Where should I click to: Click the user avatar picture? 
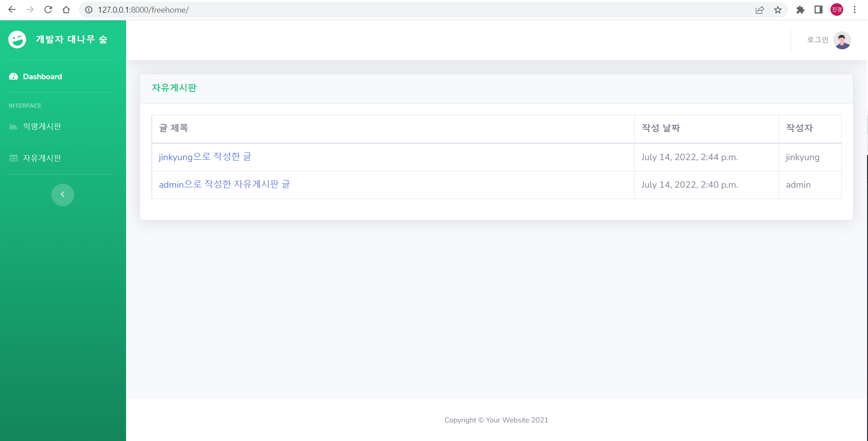click(x=842, y=40)
